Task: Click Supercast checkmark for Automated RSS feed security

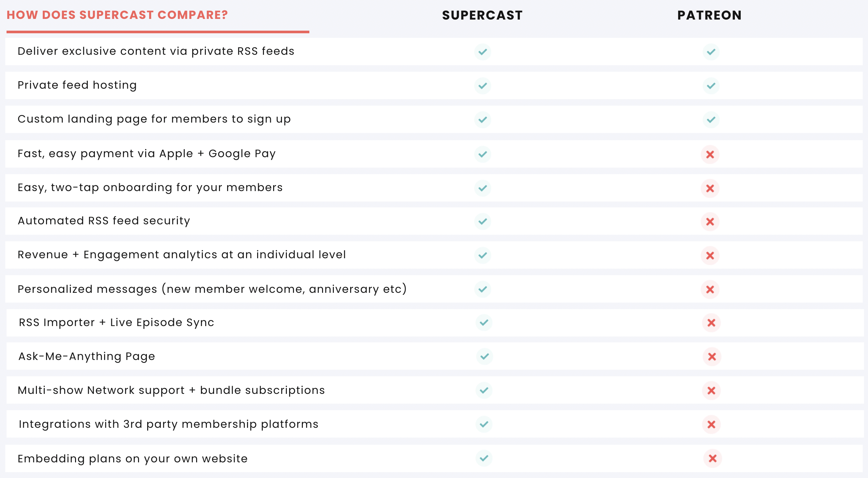Action: (483, 221)
